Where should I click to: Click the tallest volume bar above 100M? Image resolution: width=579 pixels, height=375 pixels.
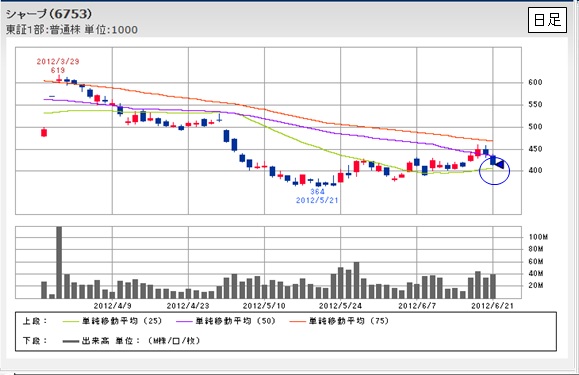pyautogui.click(x=59, y=262)
